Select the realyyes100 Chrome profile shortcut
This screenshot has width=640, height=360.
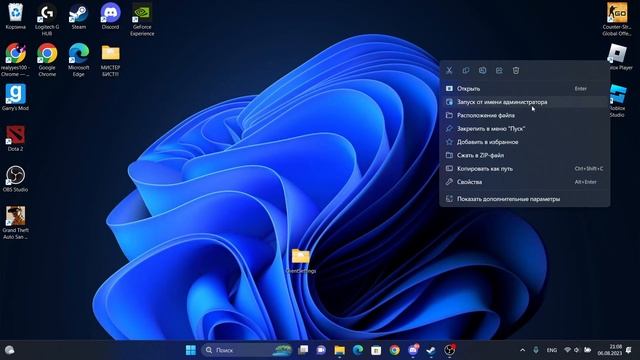pyautogui.click(x=16, y=60)
